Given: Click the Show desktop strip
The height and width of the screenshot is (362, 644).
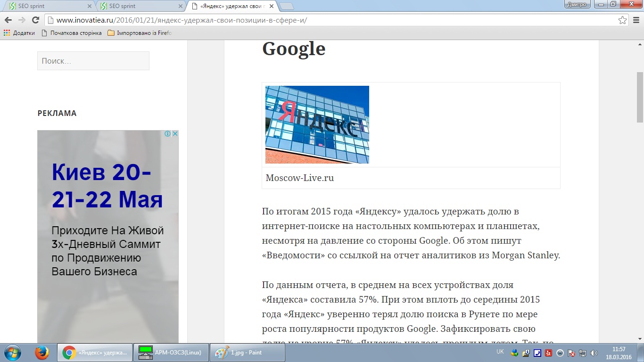Looking at the screenshot, I should tap(641, 353).
